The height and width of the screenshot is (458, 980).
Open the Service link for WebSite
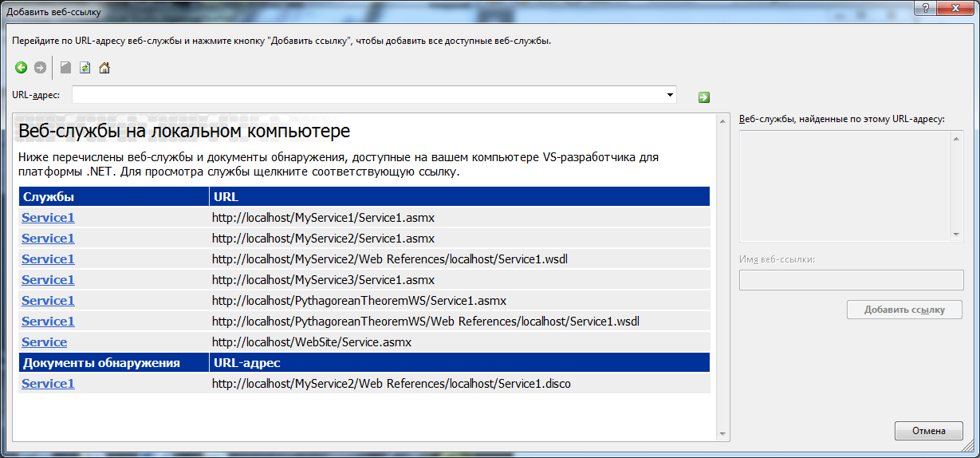[x=44, y=342]
